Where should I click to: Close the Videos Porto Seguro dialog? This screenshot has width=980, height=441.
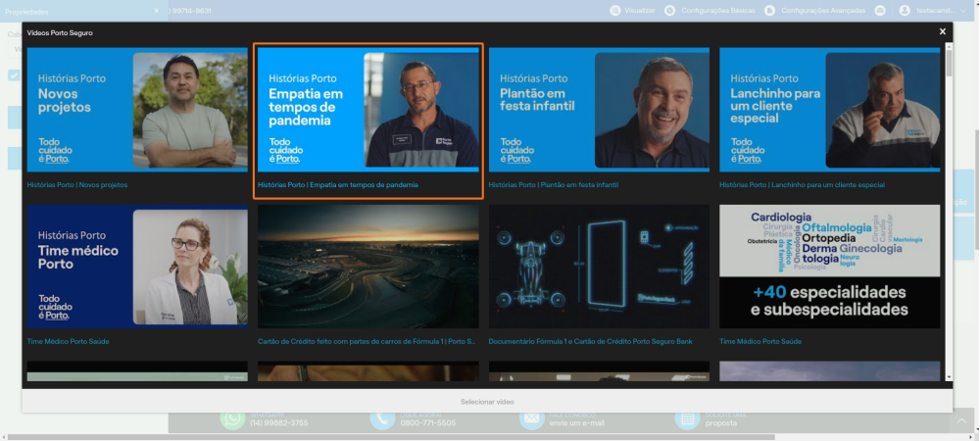[942, 32]
